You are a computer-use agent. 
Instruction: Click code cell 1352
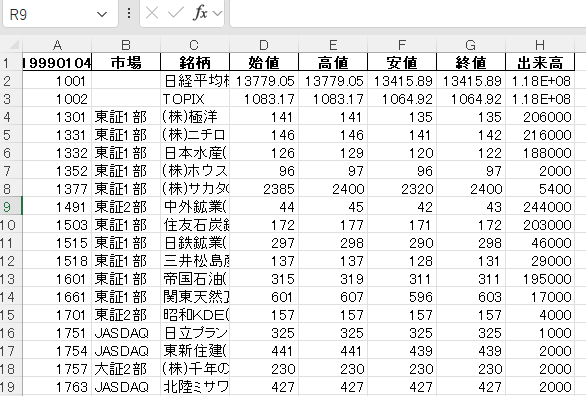click(x=57, y=170)
